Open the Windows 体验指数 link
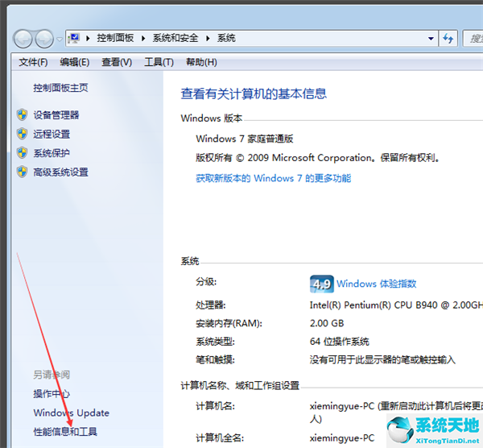Image resolution: width=483 pixels, height=448 pixels. coord(377,284)
